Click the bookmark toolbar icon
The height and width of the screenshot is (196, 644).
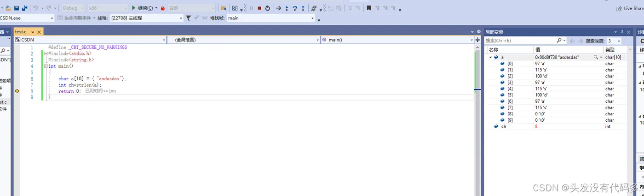coord(368,8)
